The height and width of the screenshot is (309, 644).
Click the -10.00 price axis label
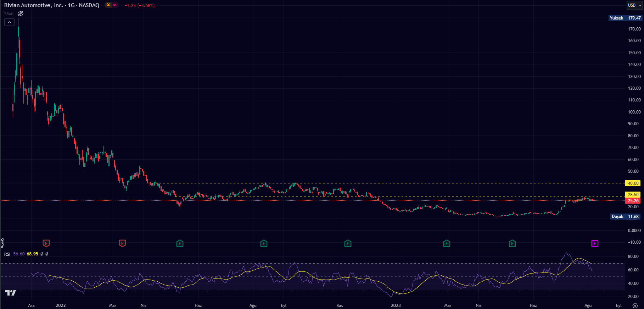[634, 242]
